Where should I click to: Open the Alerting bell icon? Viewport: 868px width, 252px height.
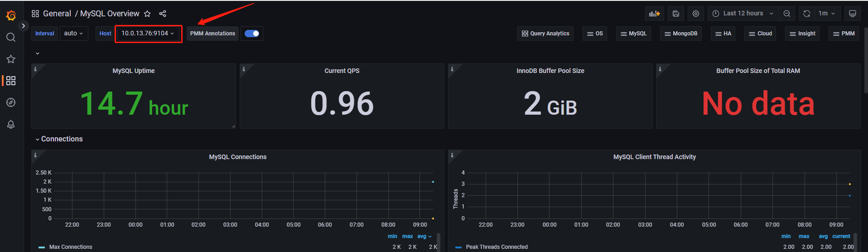point(11,124)
